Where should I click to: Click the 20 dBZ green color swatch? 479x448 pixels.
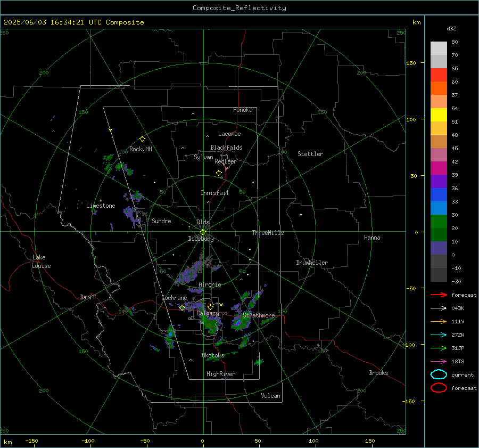click(439, 222)
